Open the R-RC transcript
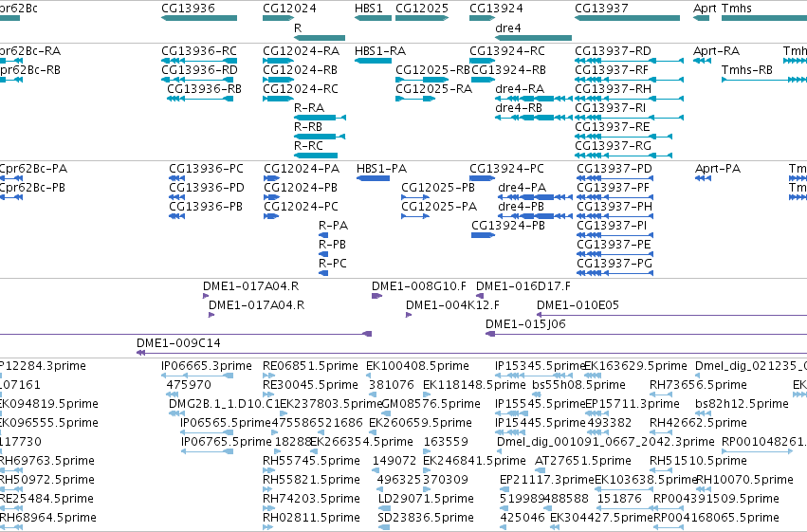807x532 pixels. point(308,146)
